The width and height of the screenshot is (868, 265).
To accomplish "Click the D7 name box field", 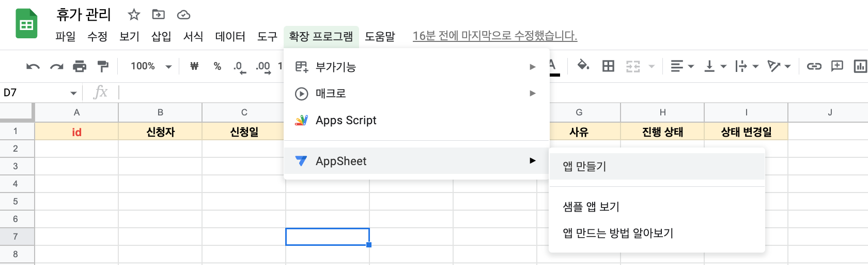I will point(35,93).
